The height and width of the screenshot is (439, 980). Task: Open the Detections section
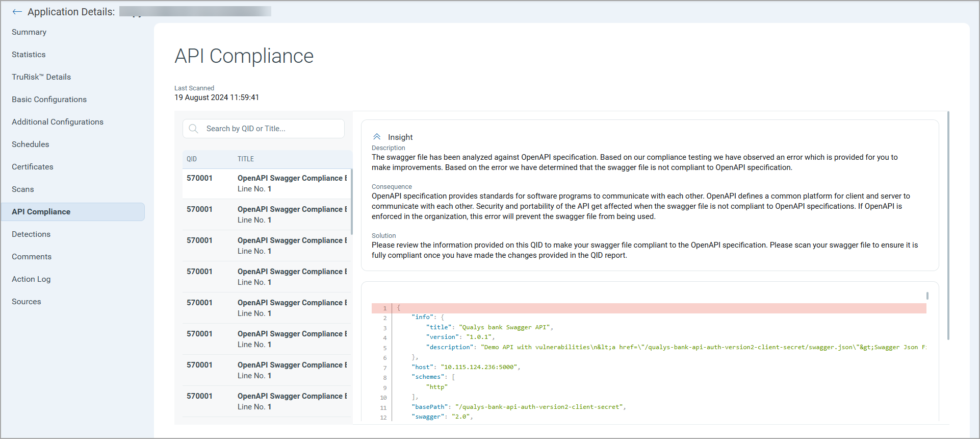[31, 234]
